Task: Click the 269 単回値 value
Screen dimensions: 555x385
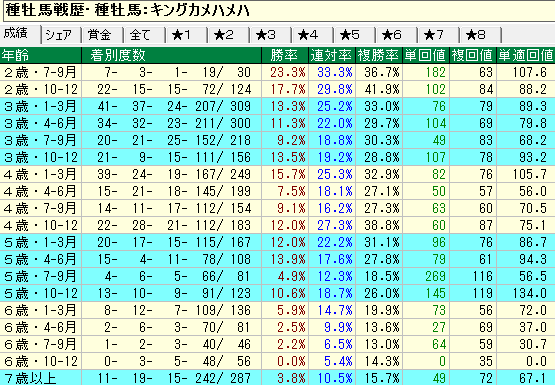Action: [435, 276]
